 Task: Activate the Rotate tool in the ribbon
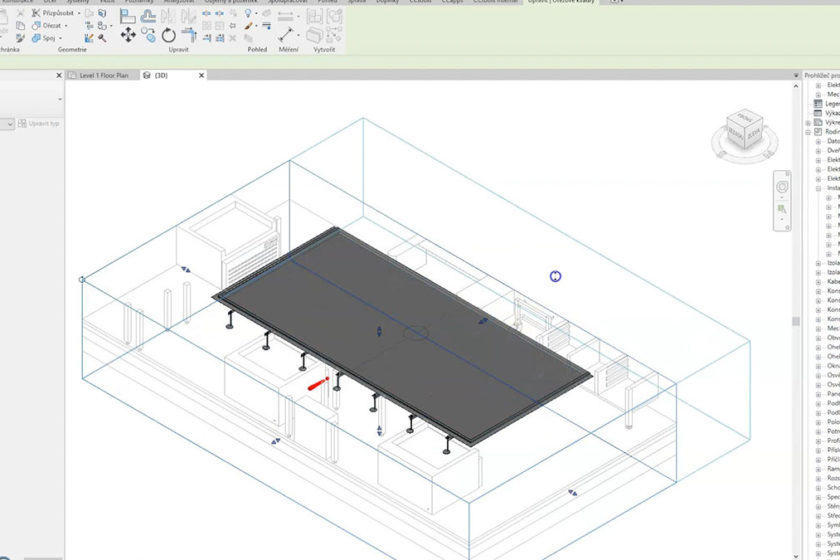tap(171, 35)
